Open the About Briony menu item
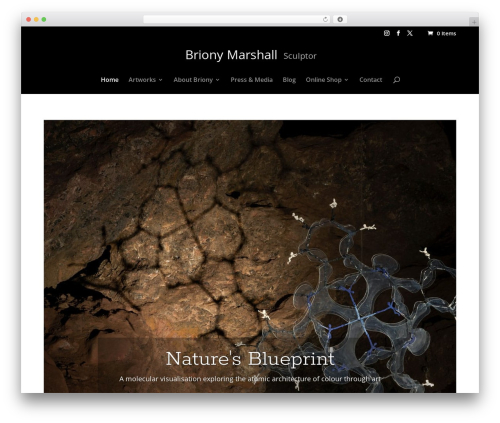Viewport: 500px width, 423px height. [193, 80]
